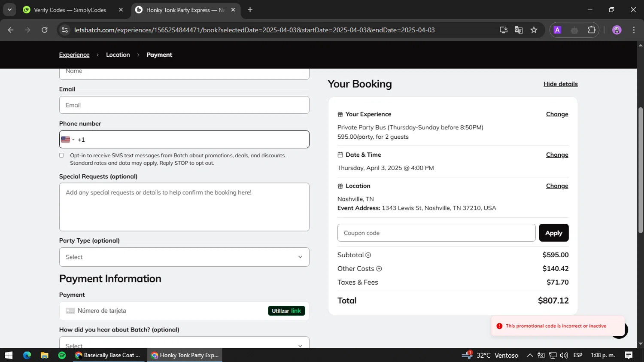This screenshot has width=644, height=362.
Task: Click the install app icon in address bar
Action: 504,30
